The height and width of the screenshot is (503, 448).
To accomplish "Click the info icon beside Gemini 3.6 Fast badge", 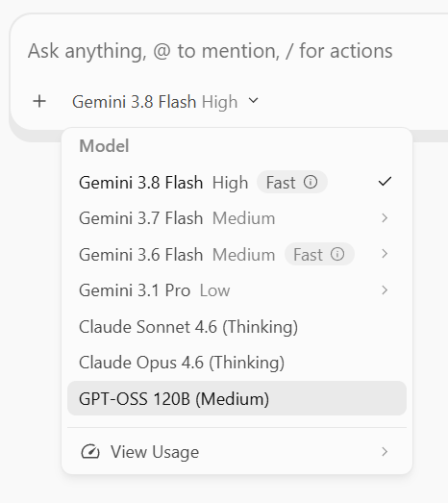I will click(337, 254).
